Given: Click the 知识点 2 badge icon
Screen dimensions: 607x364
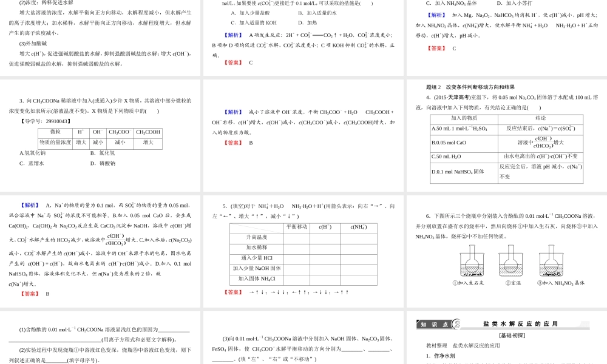Looking at the screenshot, I should [433, 323].
